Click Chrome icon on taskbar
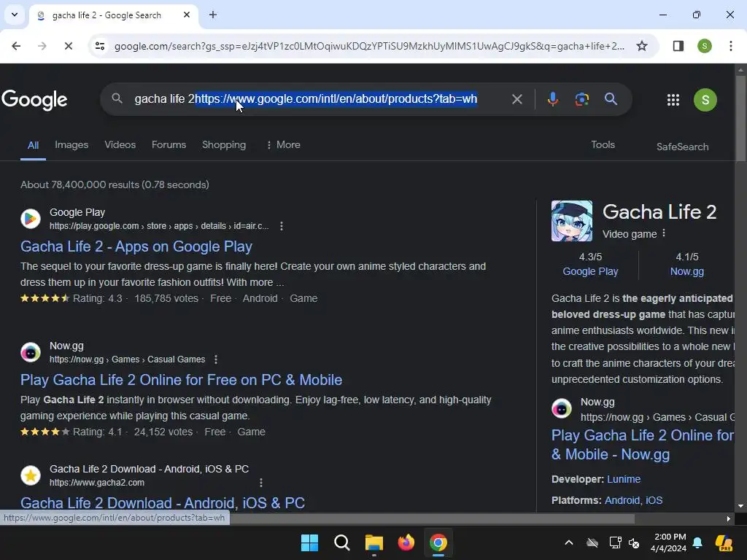Screen dimensions: 747x560 coord(438,542)
